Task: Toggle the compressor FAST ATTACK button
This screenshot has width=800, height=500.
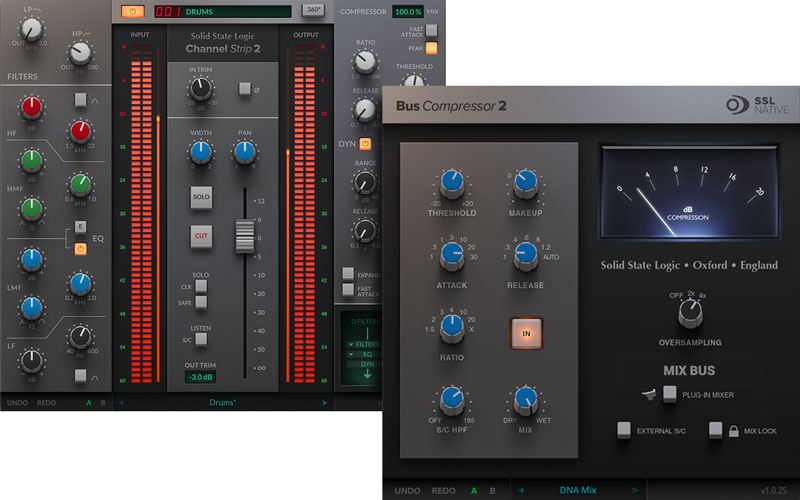Action: tap(432, 31)
